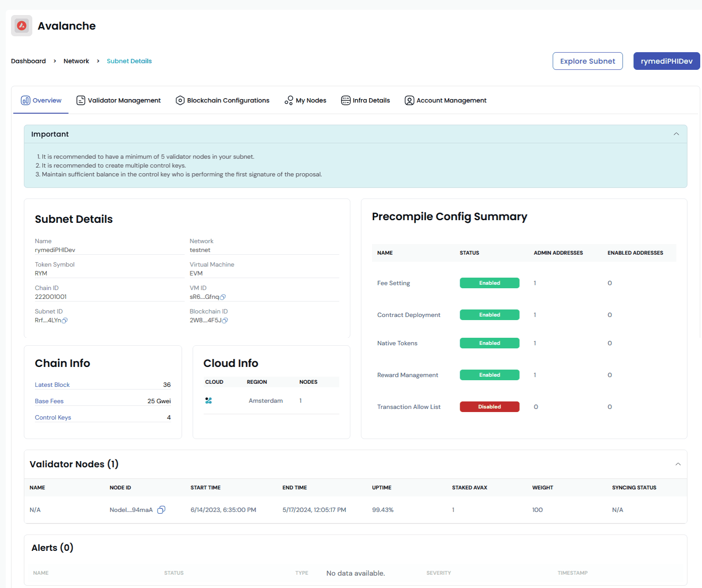This screenshot has height=588, width=702.
Task: Click the Alerts TIMESTAMP column header
Action: (572, 573)
